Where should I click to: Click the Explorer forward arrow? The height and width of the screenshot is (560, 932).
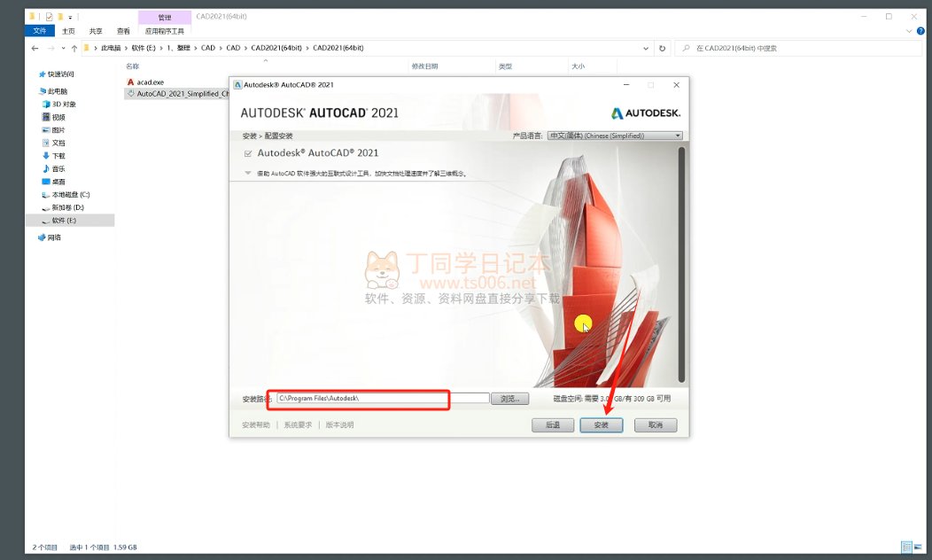(50, 48)
